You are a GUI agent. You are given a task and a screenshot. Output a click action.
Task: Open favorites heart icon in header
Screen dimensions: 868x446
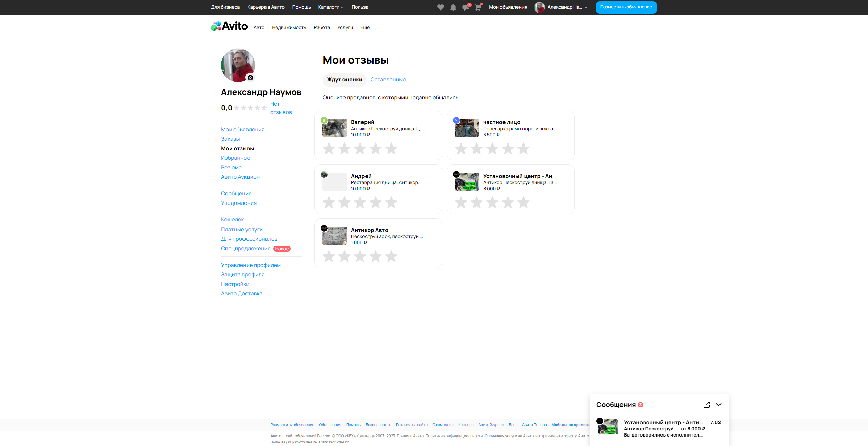(x=440, y=7)
